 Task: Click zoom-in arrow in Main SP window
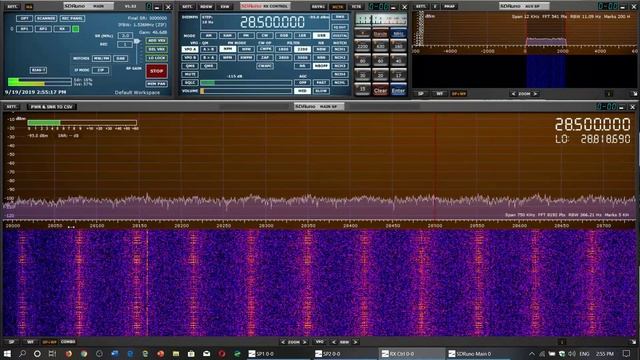point(305,342)
